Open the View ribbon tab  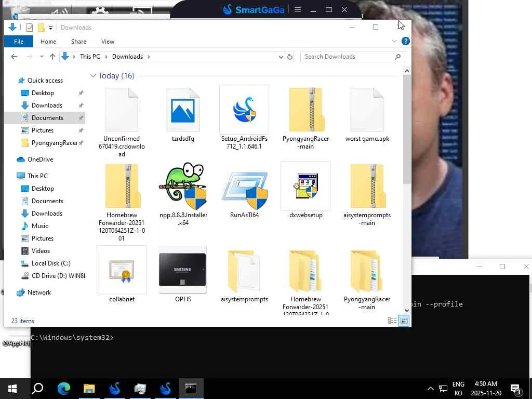pos(108,42)
